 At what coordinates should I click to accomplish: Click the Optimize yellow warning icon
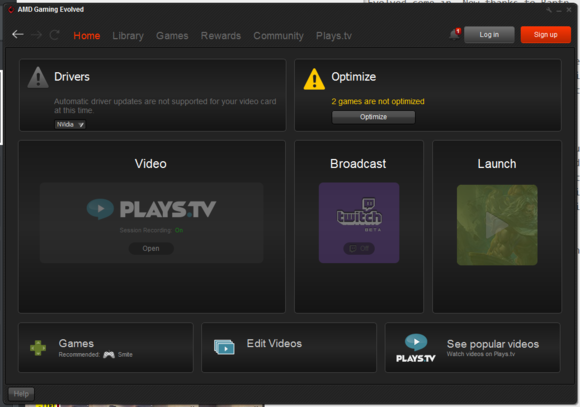(314, 79)
